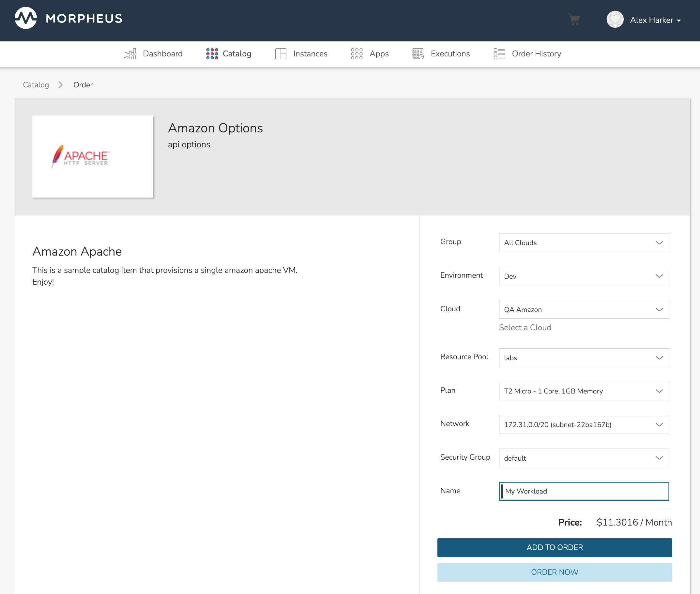This screenshot has height=594, width=700.
Task: Open the Dashboard icon in navigation
Action: tap(131, 53)
